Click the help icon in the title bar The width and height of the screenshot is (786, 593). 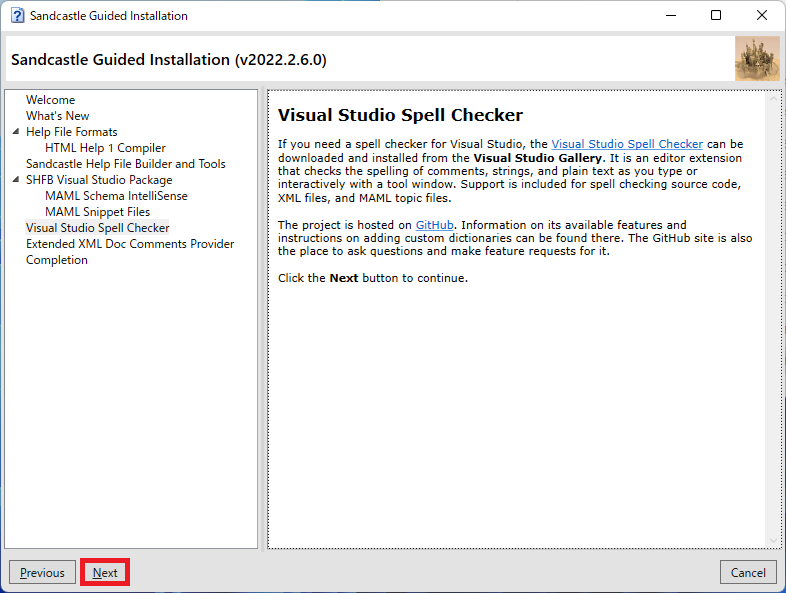pos(17,16)
